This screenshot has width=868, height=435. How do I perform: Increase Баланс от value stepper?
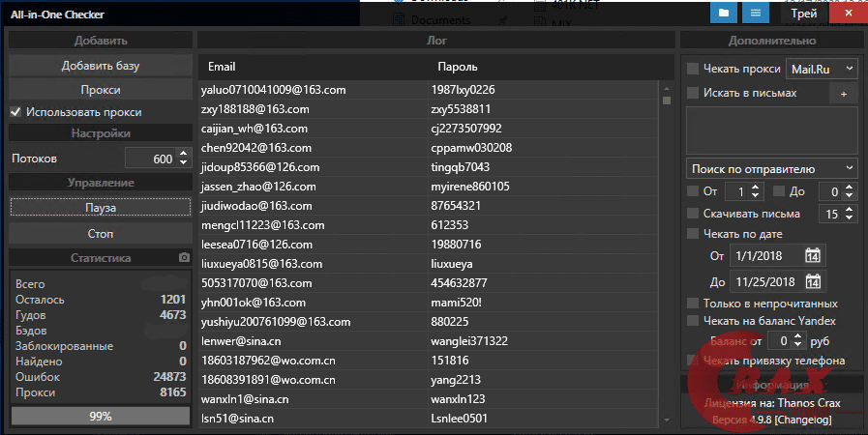(x=797, y=336)
